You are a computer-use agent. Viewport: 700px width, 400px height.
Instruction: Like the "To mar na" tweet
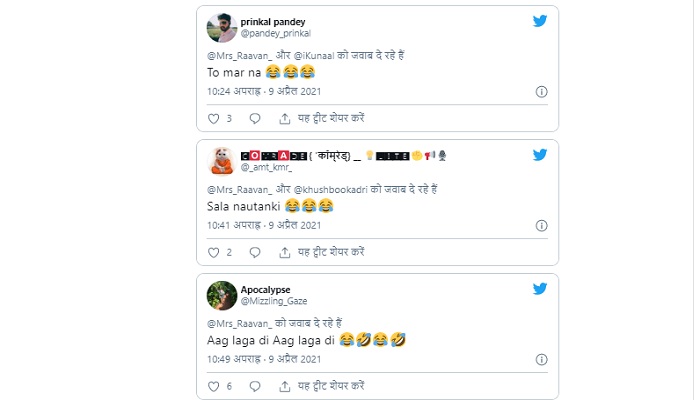click(x=213, y=118)
